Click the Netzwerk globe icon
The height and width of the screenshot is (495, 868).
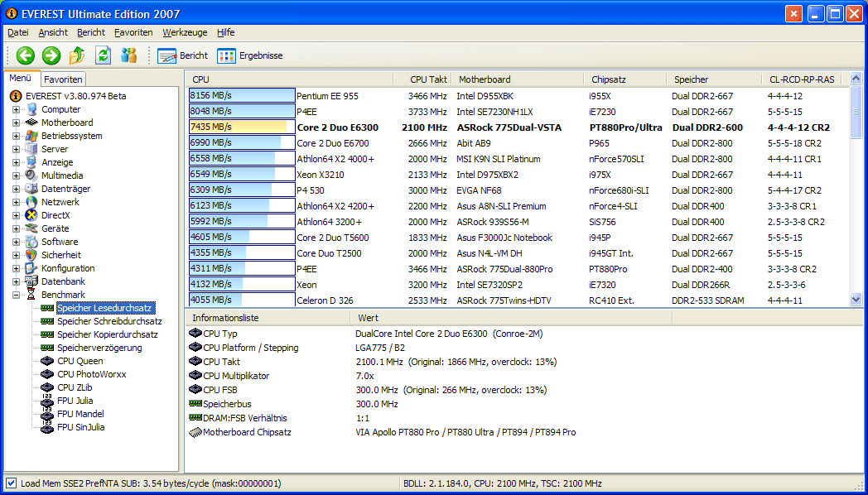pyautogui.click(x=32, y=203)
